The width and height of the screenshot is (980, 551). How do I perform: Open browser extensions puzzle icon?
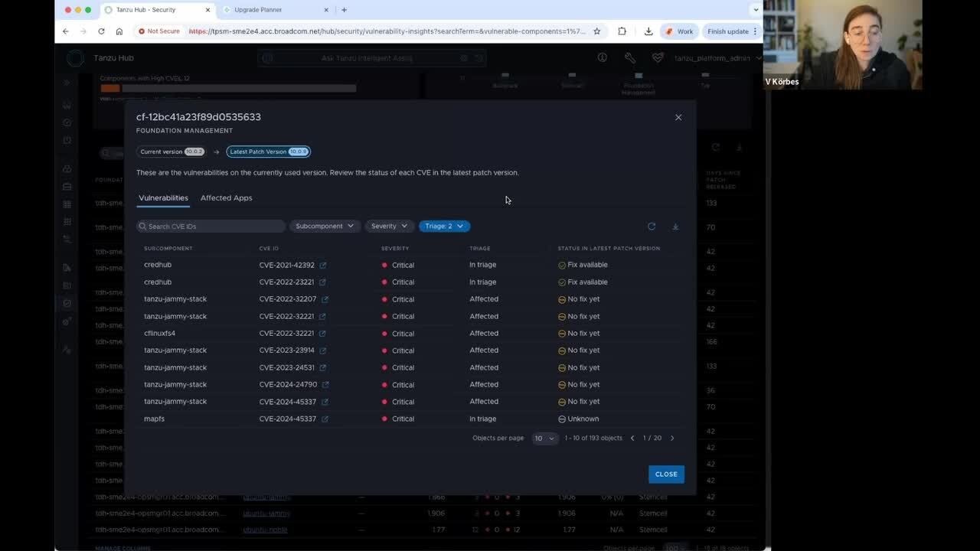(622, 31)
